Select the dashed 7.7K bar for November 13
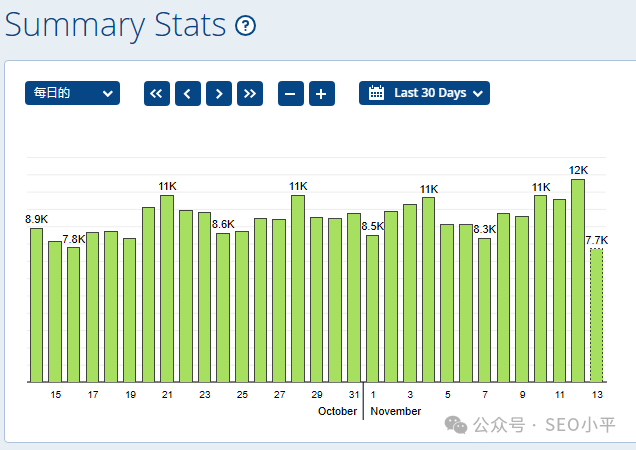Screen dimensions: 636x450 tap(596, 315)
